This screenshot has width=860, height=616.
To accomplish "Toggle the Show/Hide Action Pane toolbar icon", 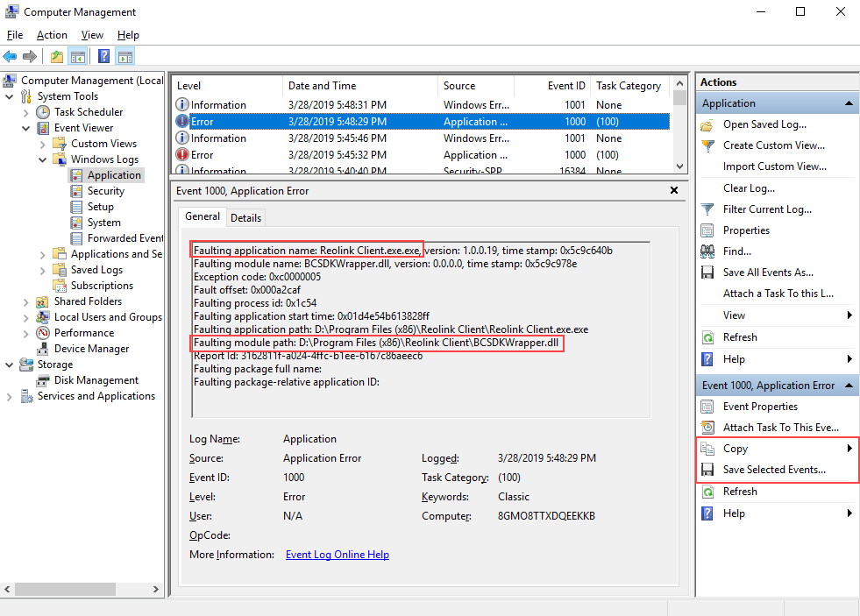I will click(125, 56).
